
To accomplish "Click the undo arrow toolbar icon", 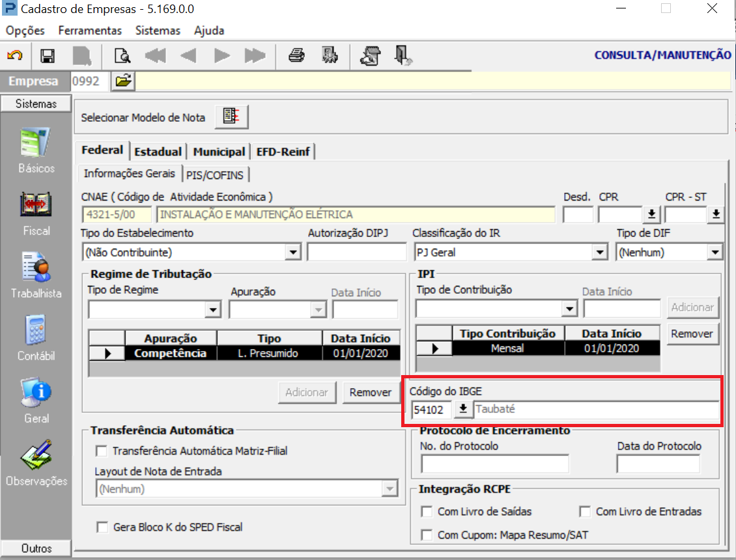I will coord(14,55).
